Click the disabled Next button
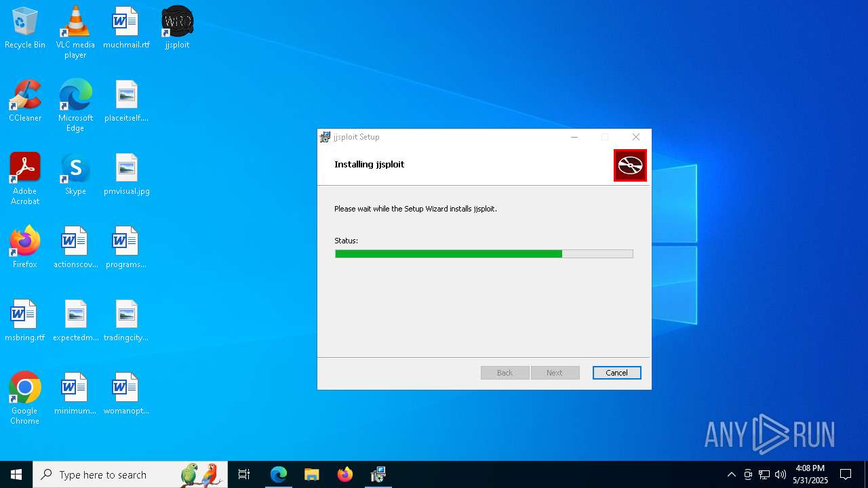The width and height of the screenshot is (868, 488). [x=555, y=373]
